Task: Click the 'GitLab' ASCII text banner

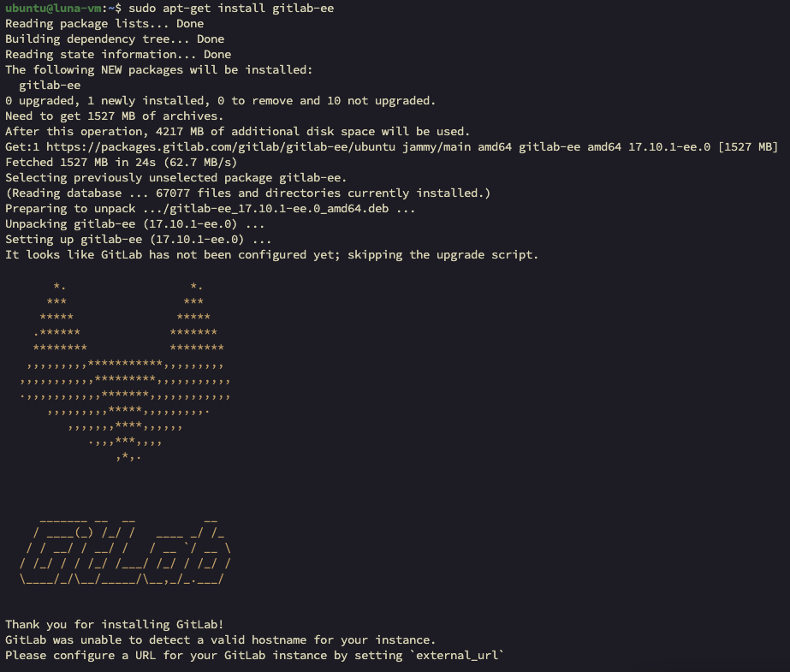Action: pyautogui.click(x=126, y=551)
